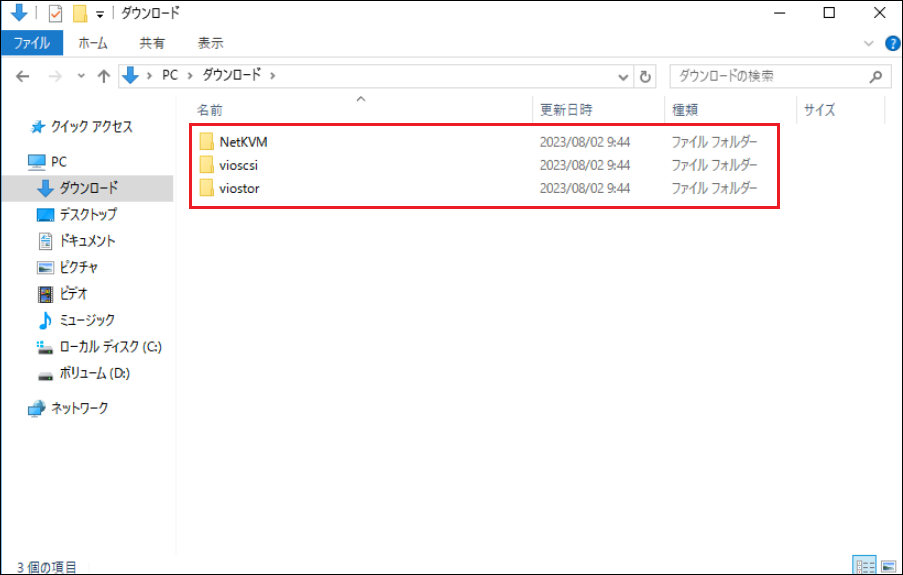Image resolution: width=903 pixels, height=575 pixels.
Task: Select ビデオ in the navigation pane
Action: [74, 294]
